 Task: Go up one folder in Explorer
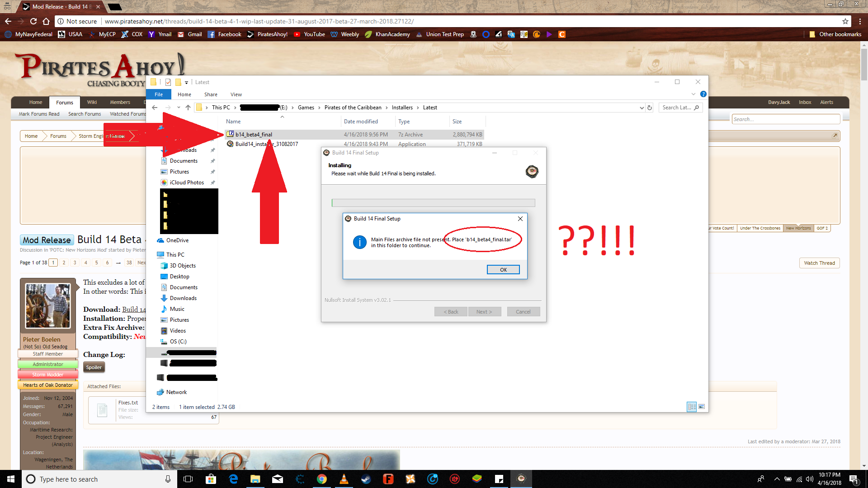point(188,108)
